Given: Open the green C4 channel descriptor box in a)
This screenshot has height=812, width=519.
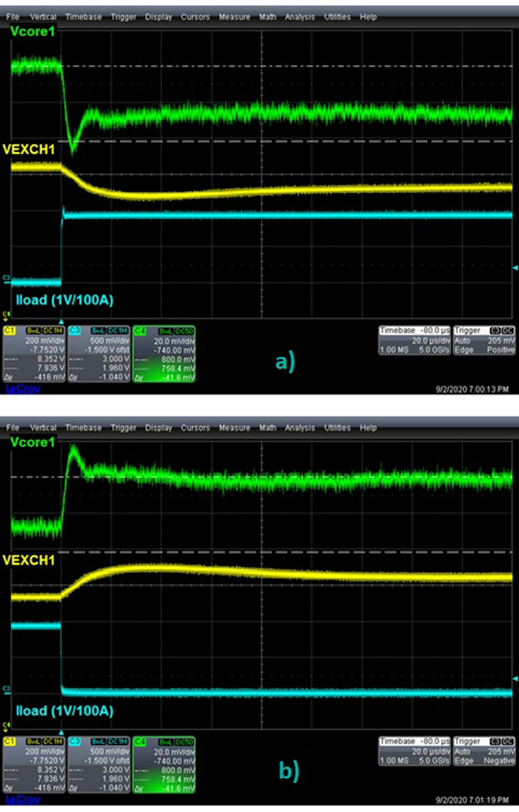Looking at the screenshot, I should [x=164, y=354].
